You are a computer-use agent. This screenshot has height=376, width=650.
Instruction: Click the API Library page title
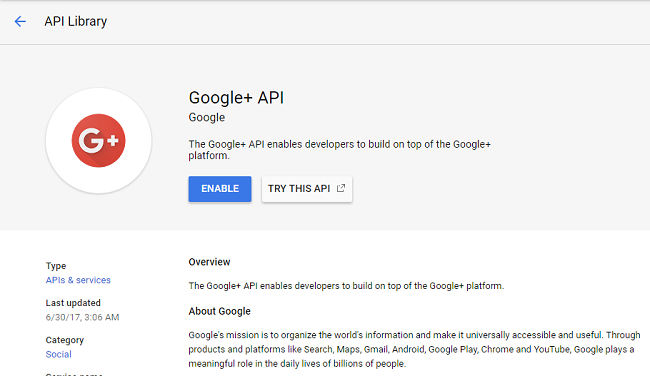pyautogui.click(x=75, y=21)
